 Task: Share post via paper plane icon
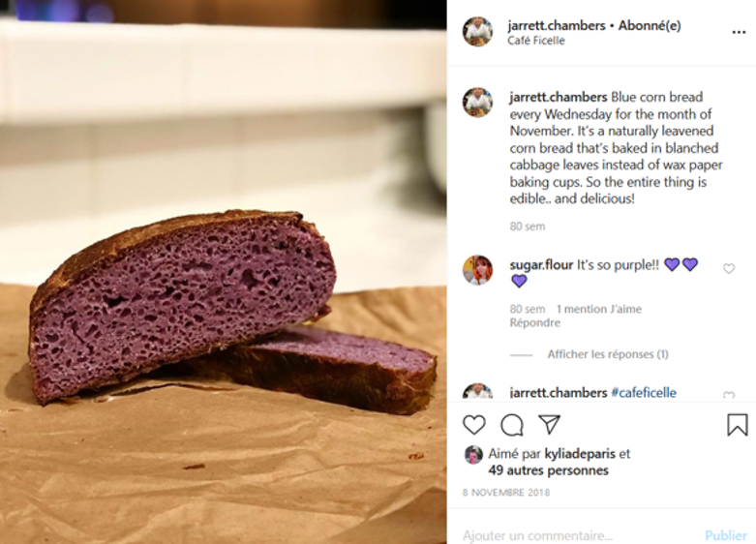click(x=549, y=424)
